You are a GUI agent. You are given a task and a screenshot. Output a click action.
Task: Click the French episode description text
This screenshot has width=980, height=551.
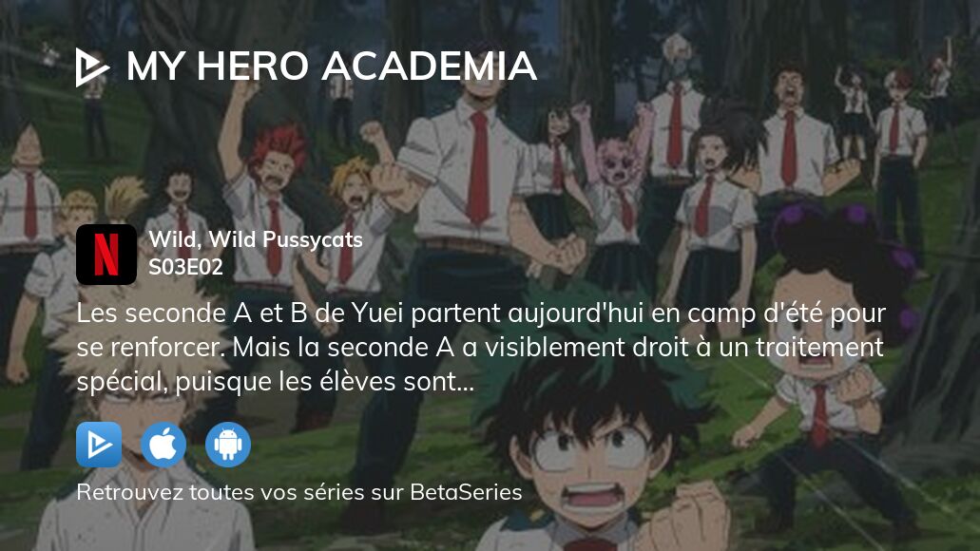[481, 348]
